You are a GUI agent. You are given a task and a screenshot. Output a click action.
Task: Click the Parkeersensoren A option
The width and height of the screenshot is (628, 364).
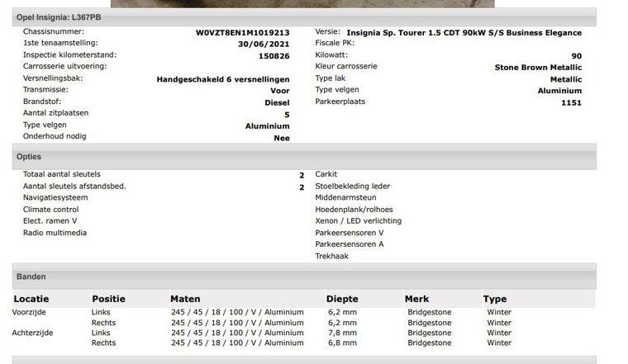[x=350, y=244]
